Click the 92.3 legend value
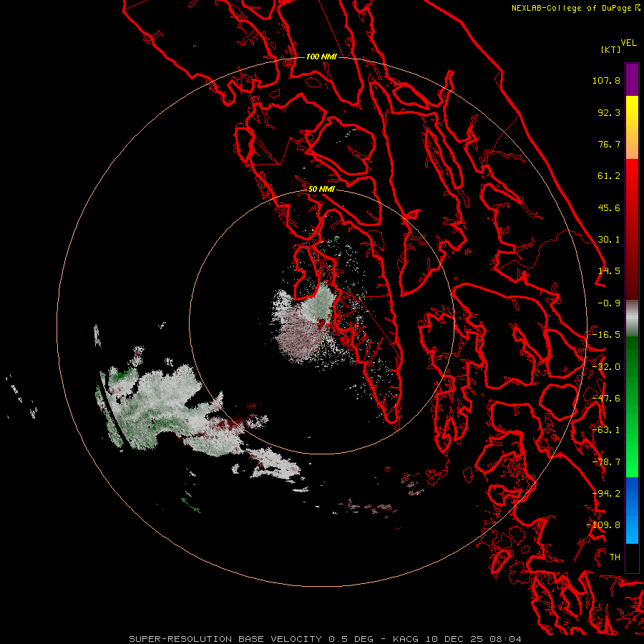The height and width of the screenshot is (644, 644). tap(609, 112)
